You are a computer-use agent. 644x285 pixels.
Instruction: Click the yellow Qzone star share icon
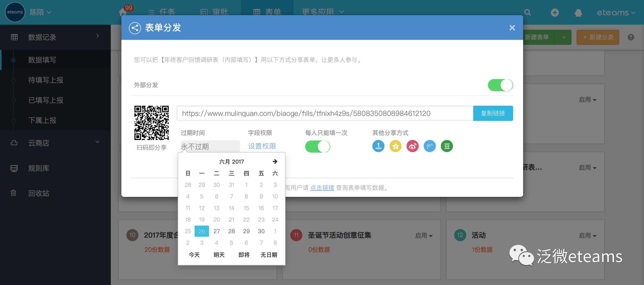[x=395, y=146]
